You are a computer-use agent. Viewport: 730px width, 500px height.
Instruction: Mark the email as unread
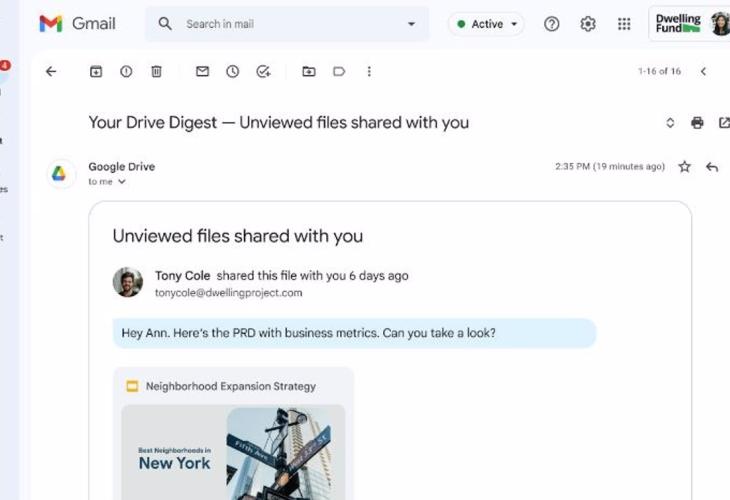click(202, 72)
